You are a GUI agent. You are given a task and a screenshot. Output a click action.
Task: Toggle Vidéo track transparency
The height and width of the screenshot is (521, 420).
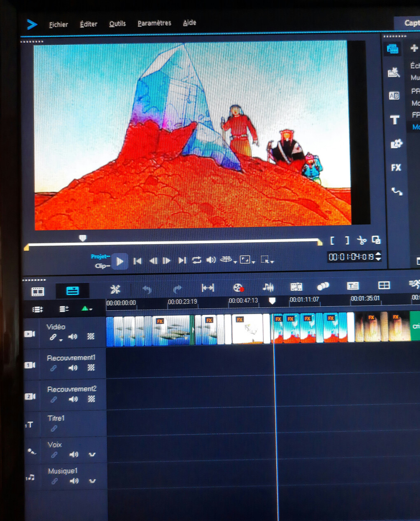(x=91, y=336)
